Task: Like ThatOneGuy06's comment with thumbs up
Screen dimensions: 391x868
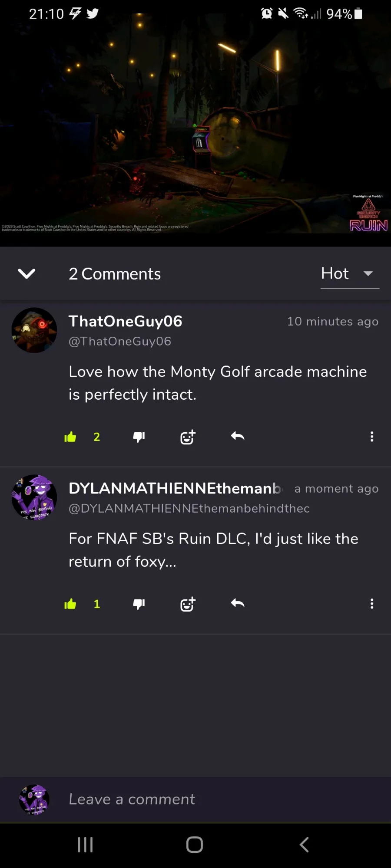Action: 70,437
